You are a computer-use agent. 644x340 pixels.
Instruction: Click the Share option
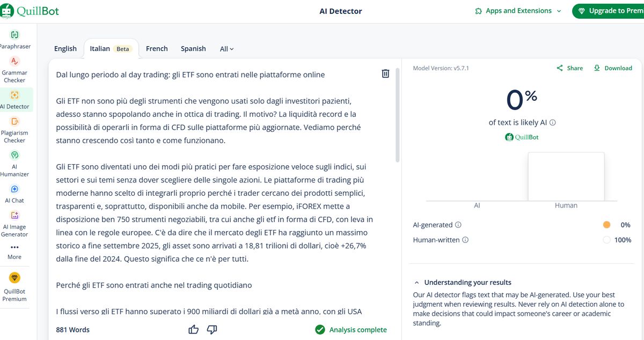coord(569,68)
